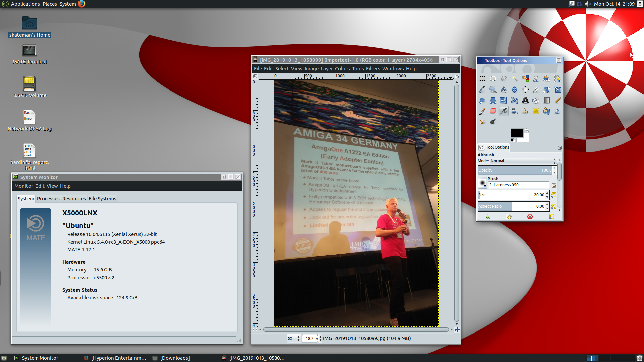
Task: Select the Text tool
Action: coord(525,100)
